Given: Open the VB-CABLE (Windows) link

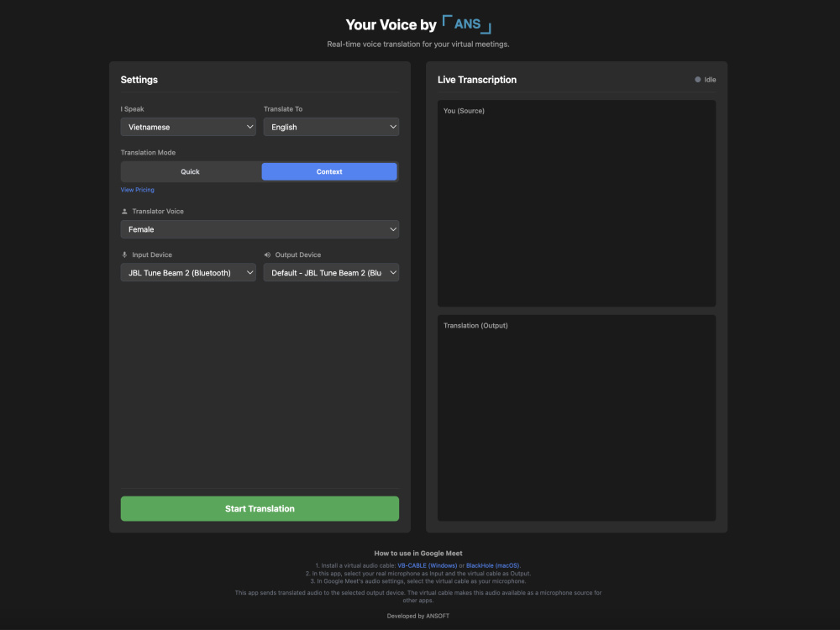Looking at the screenshot, I should tap(427, 565).
